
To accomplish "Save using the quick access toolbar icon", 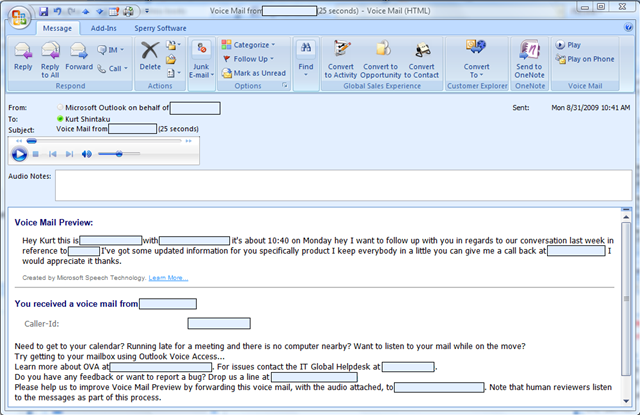I will (x=43, y=9).
